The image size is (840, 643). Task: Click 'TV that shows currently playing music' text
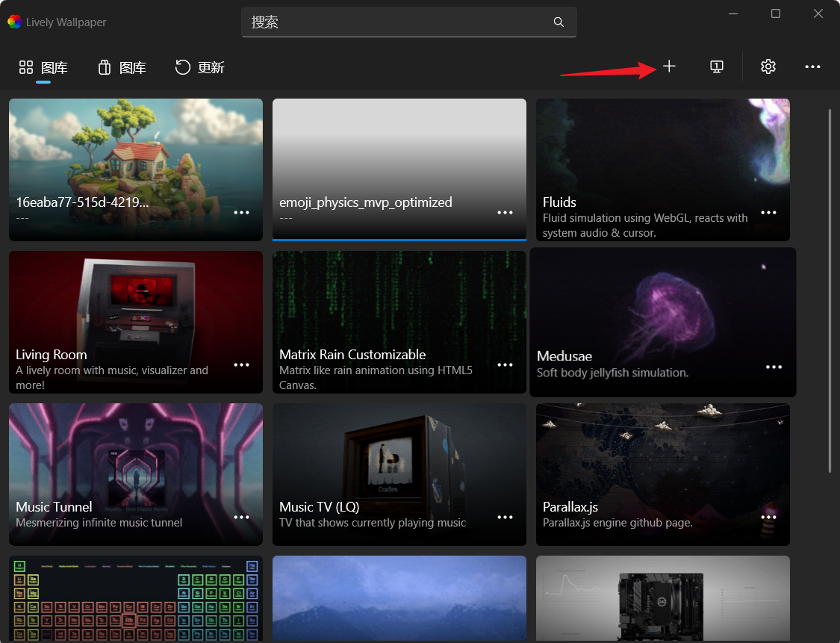pyautogui.click(x=373, y=523)
